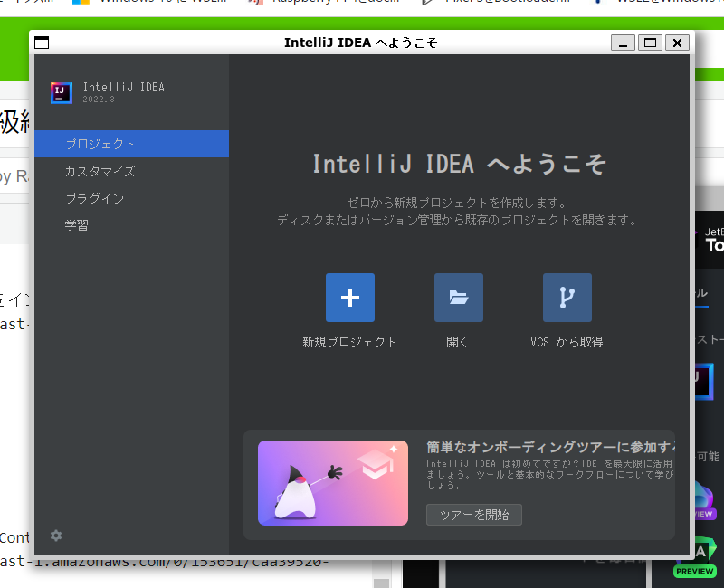Click the window menu icon in title bar
The width and height of the screenshot is (724, 588).
[x=42, y=43]
